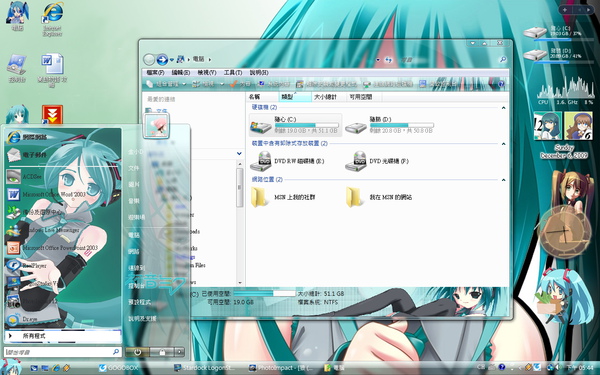Open 文件 in start menu right pane
600x375 pixels.
(134, 168)
